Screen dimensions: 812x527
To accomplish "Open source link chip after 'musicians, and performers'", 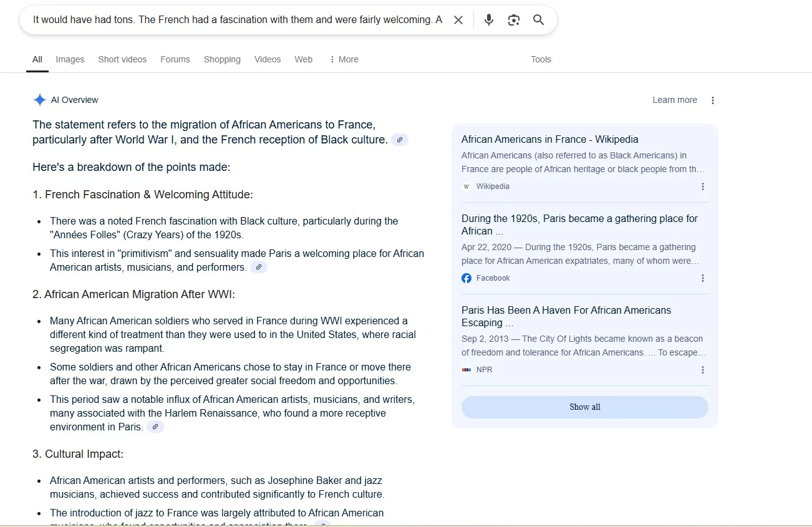I will tap(259, 267).
